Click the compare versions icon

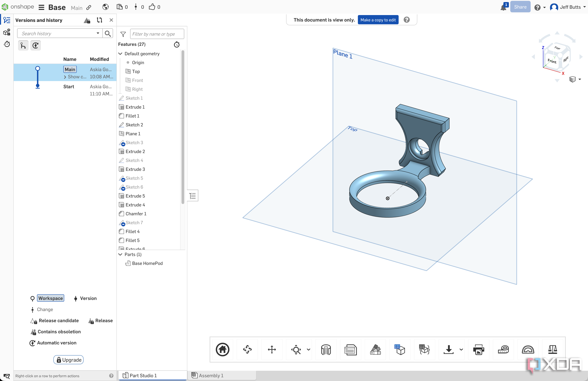tap(99, 20)
